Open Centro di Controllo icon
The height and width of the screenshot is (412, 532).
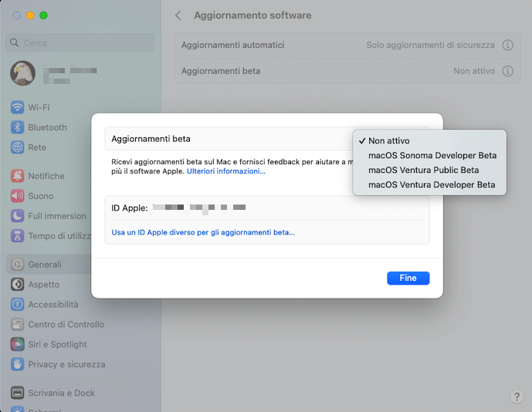[17, 325]
